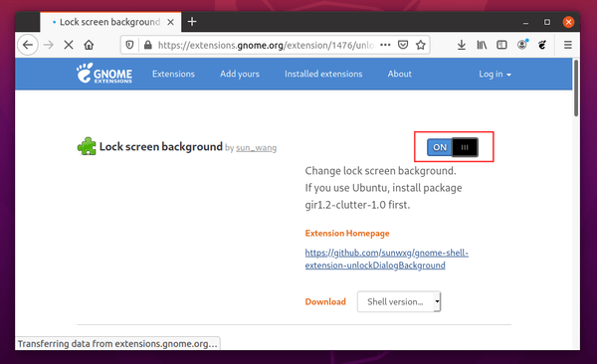This screenshot has height=364, width=597.
Task: Open tracking protection shield info
Action: click(x=129, y=45)
